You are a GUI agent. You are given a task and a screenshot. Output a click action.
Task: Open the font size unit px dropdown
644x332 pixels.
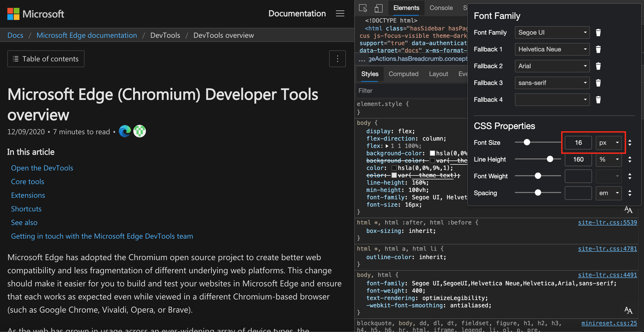609,142
